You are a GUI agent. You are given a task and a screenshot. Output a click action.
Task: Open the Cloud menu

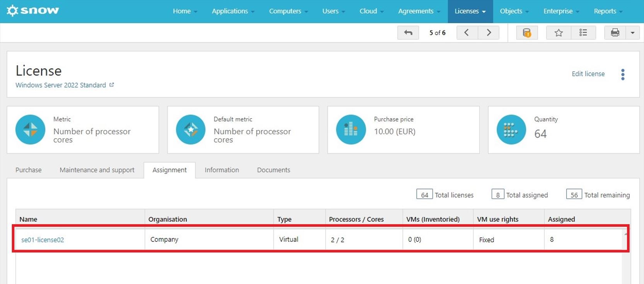coord(371,11)
